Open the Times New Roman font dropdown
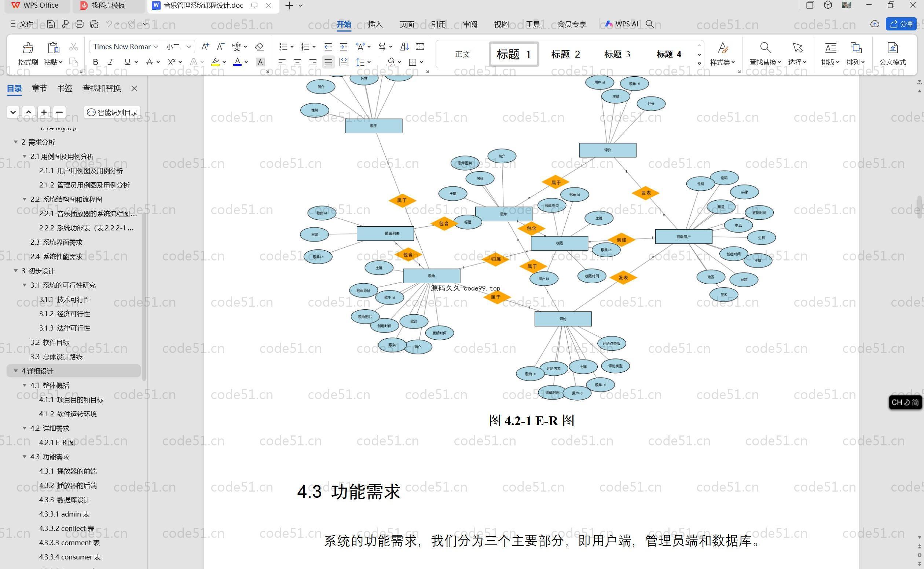 click(x=155, y=47)
